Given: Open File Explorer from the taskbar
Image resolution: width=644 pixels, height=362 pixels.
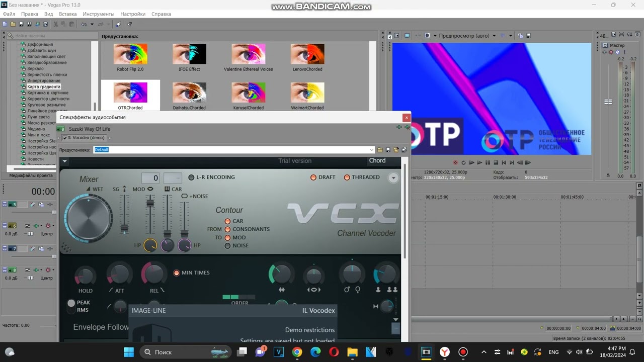Looking at the screenshot, I should point(352,352).
